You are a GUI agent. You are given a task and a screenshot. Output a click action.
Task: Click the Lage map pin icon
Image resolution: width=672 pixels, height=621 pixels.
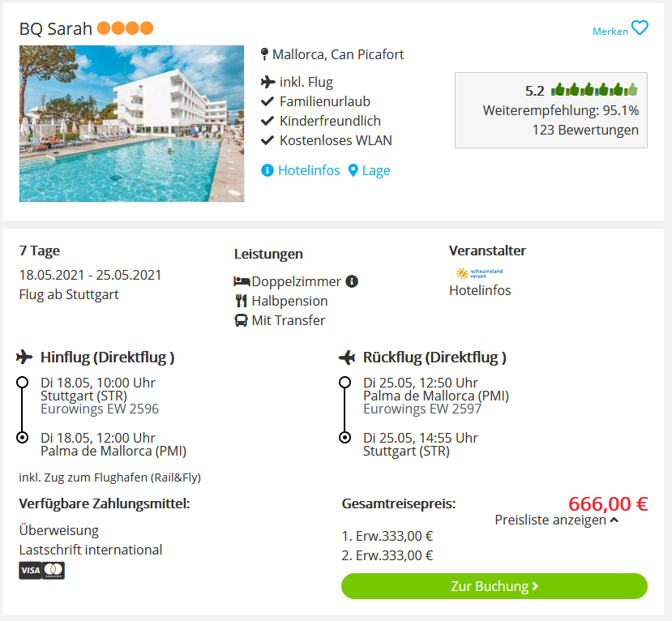click(x=353, y=170)
